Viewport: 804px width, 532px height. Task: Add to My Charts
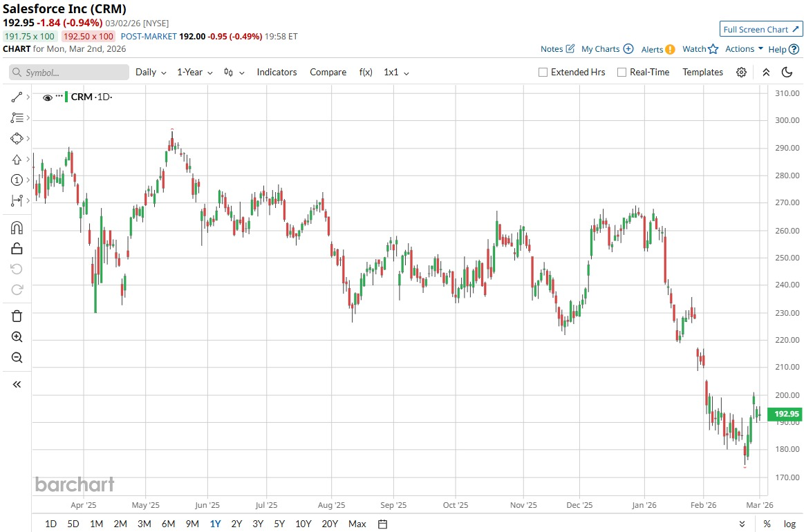607,48
